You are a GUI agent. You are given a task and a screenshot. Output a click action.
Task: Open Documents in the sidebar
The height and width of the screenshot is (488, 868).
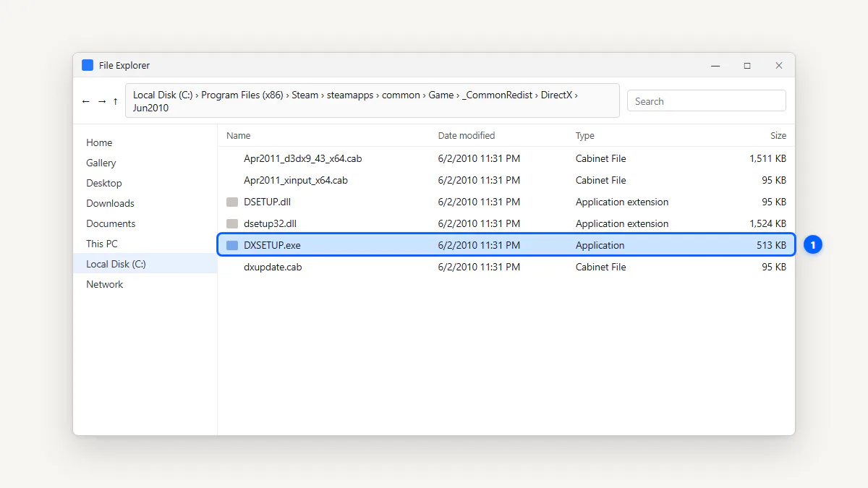[145, 223]
